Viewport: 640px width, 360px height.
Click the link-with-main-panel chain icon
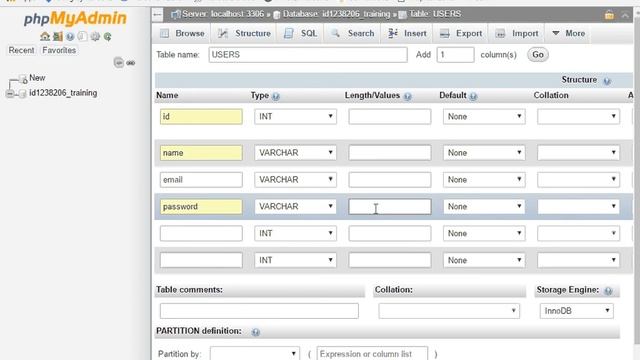pyautogui.click(x=131, y=63)
